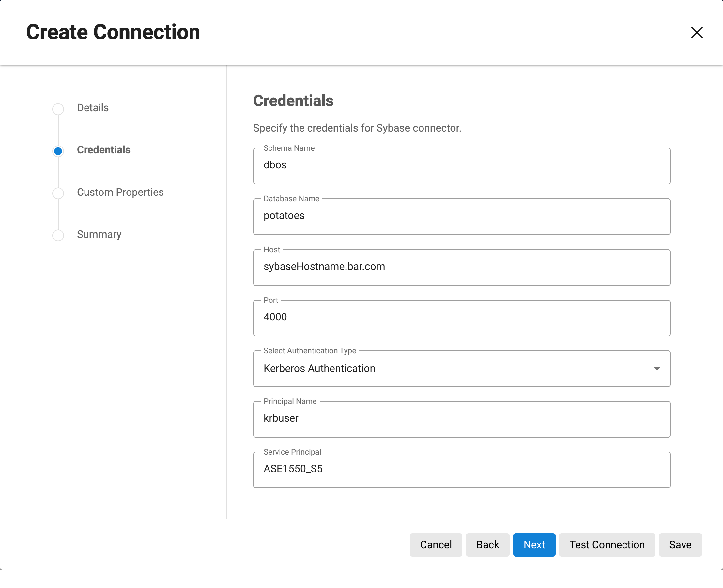
Task: Click the Port field showing 4000
Action: point(461,317)
